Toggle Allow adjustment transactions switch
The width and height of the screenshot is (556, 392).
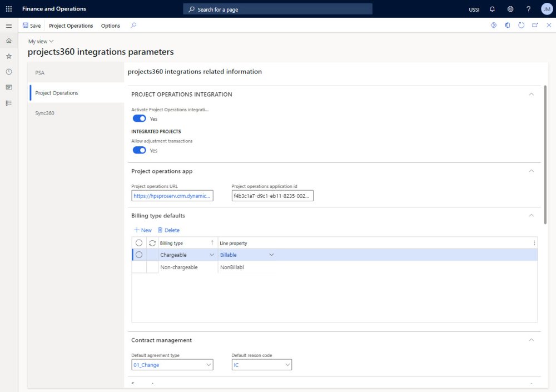140,150
